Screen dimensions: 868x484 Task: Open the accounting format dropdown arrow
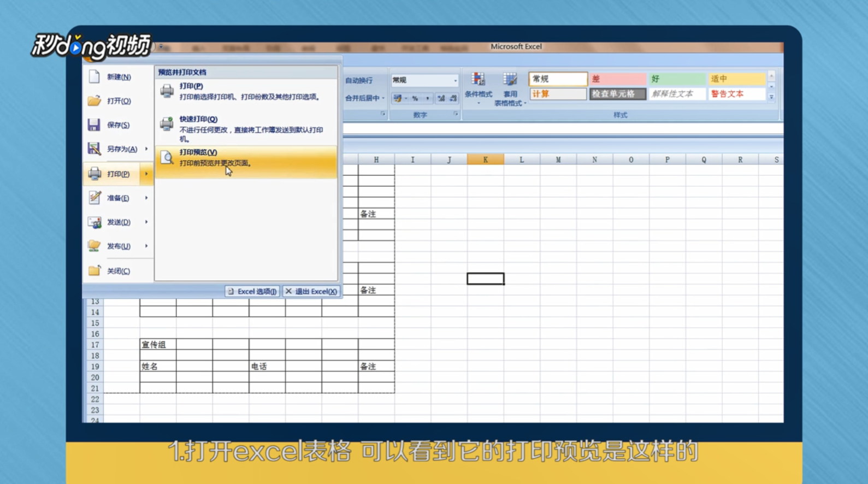click(406, 98)
